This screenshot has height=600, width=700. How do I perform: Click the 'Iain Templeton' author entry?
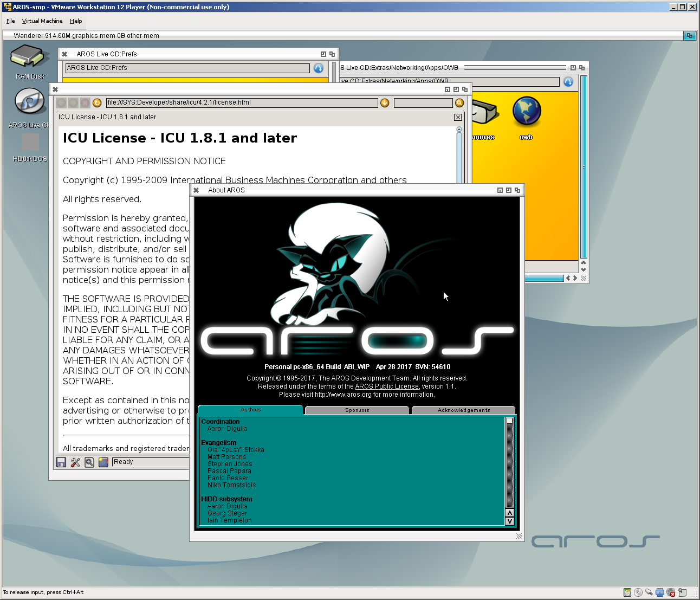tap(229, 520)
